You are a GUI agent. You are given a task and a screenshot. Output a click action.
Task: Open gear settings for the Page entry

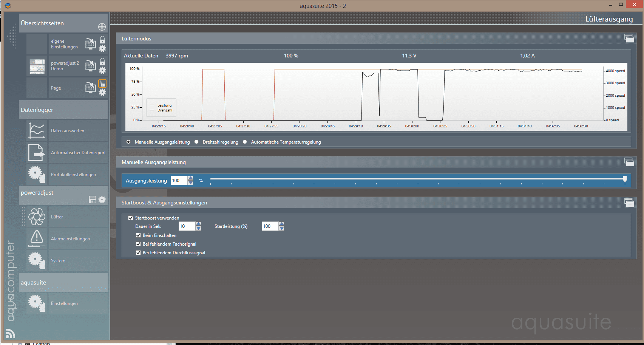pos(102,93)
